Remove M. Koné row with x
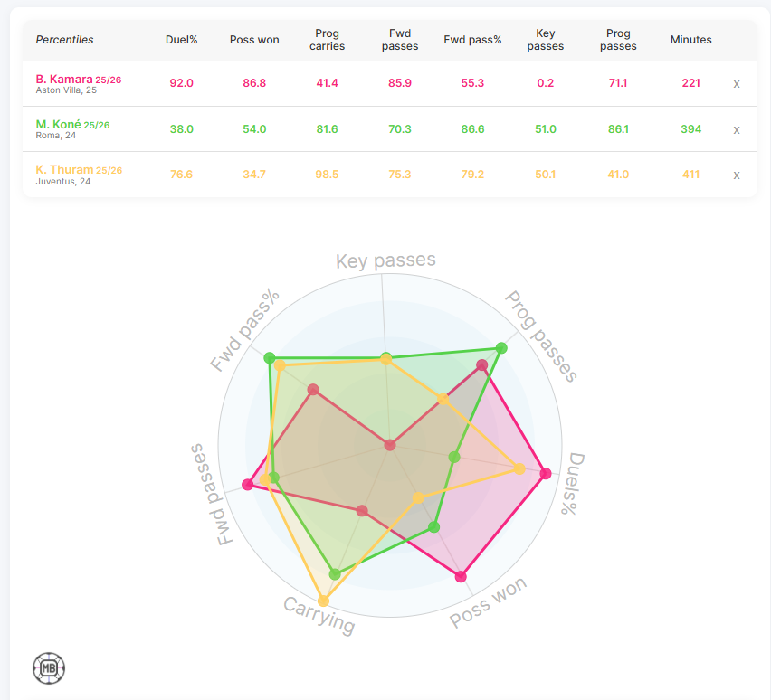The height and width of the screenshot is (700, 771). 737,129
